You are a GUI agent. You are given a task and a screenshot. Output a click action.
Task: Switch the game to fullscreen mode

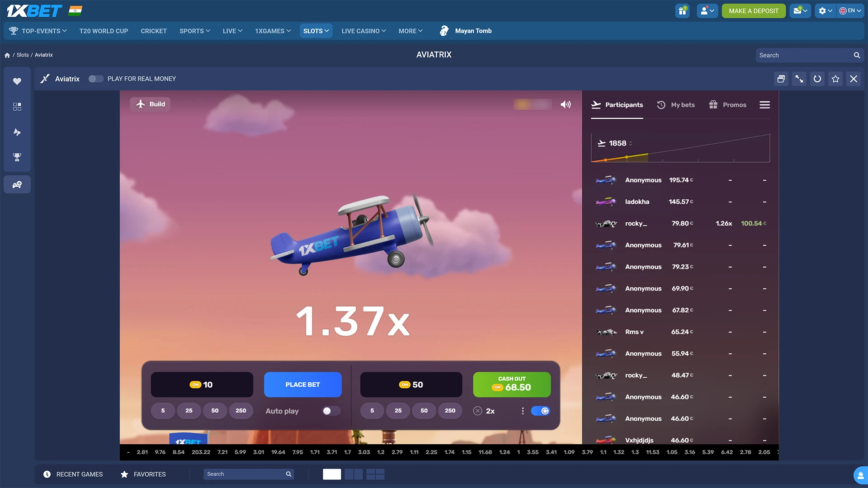pyautogui.click(x=799, y=79)
